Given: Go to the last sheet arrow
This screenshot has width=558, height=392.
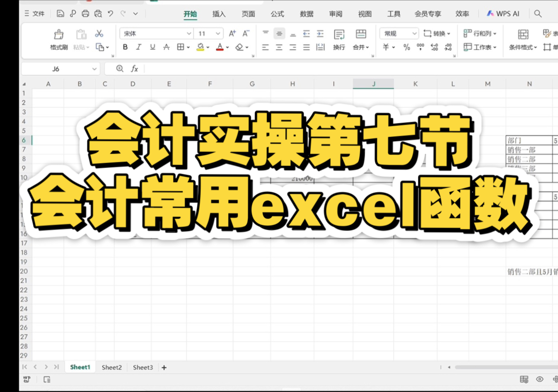Looking at the screenshot, I should click(56, 367).
